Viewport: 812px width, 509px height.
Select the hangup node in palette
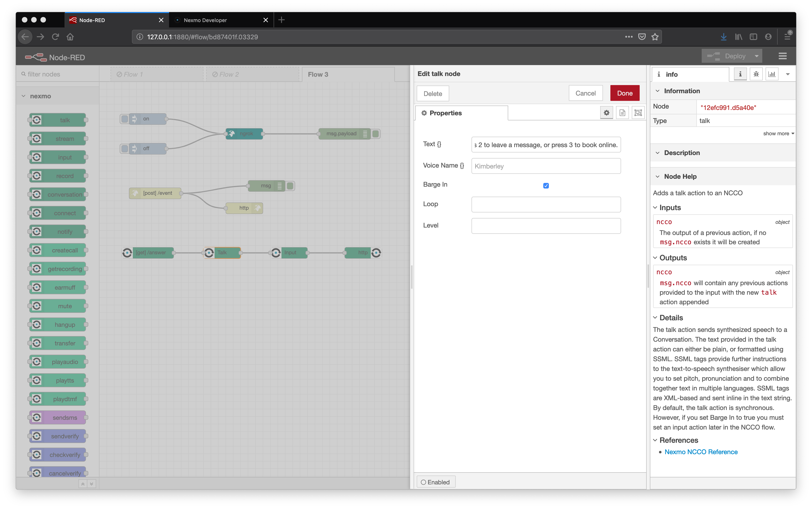coord(58,324)
